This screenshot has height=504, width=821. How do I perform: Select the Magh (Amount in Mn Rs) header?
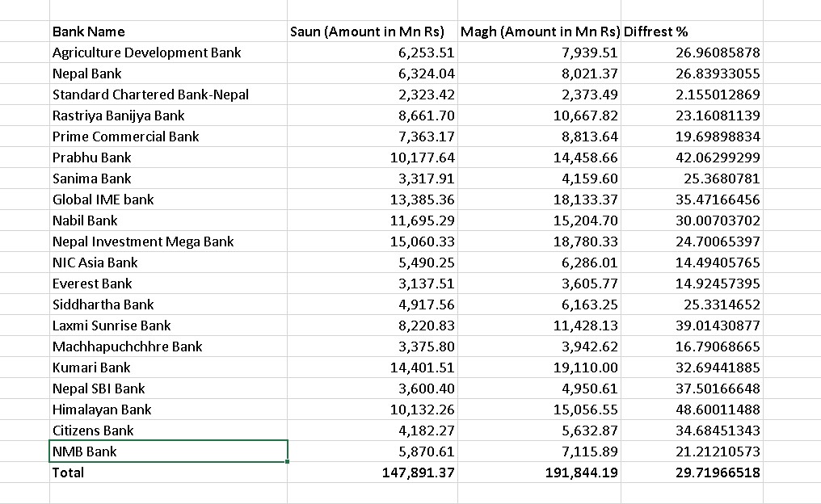click(x=539, y=31)
